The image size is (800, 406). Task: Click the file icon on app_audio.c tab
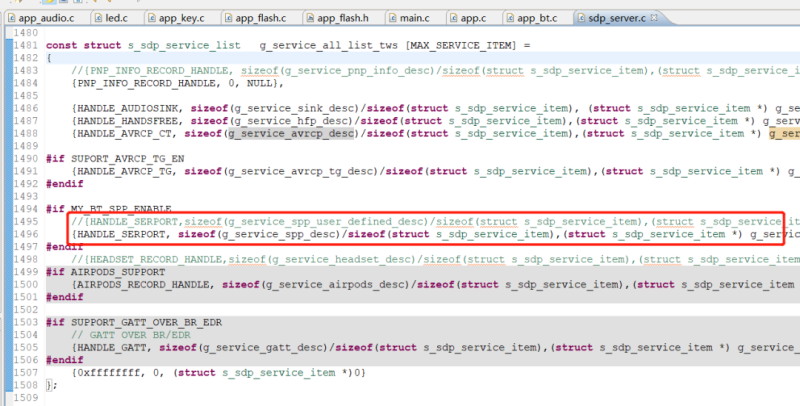pos(12,18)
